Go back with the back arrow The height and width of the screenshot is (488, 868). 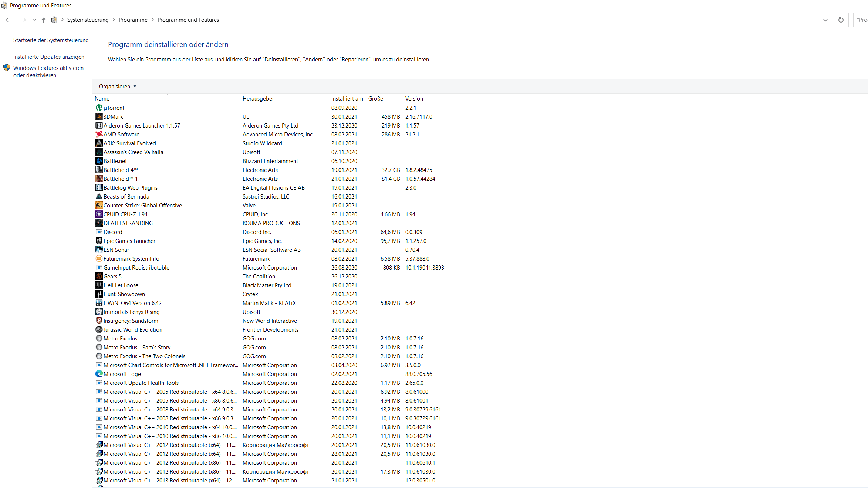[x=9, y=20]
